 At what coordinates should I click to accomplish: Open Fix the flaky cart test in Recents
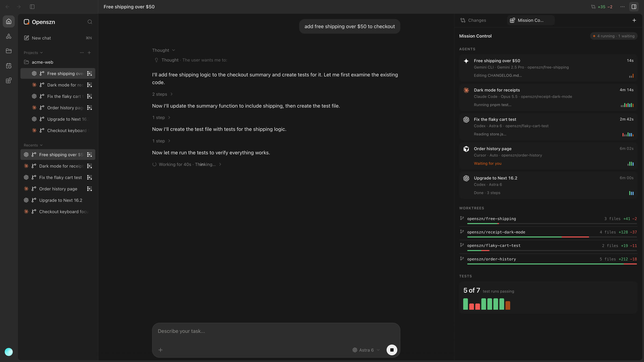pos(58,178)
